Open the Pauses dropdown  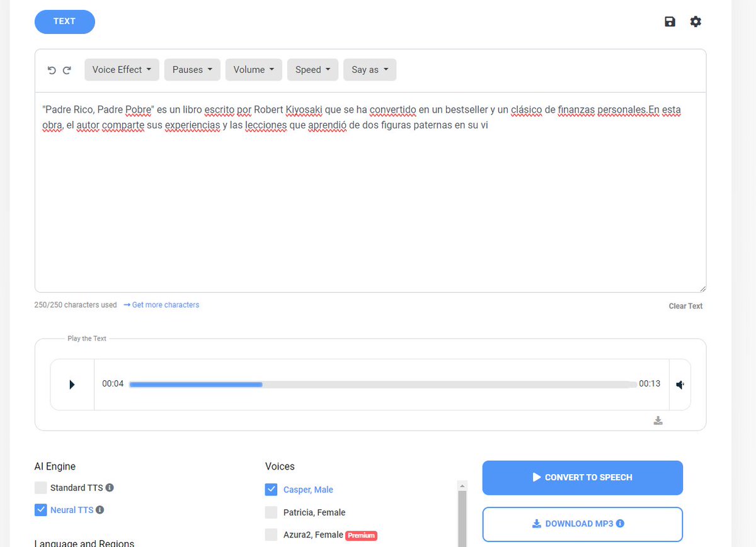pos(192,70)
